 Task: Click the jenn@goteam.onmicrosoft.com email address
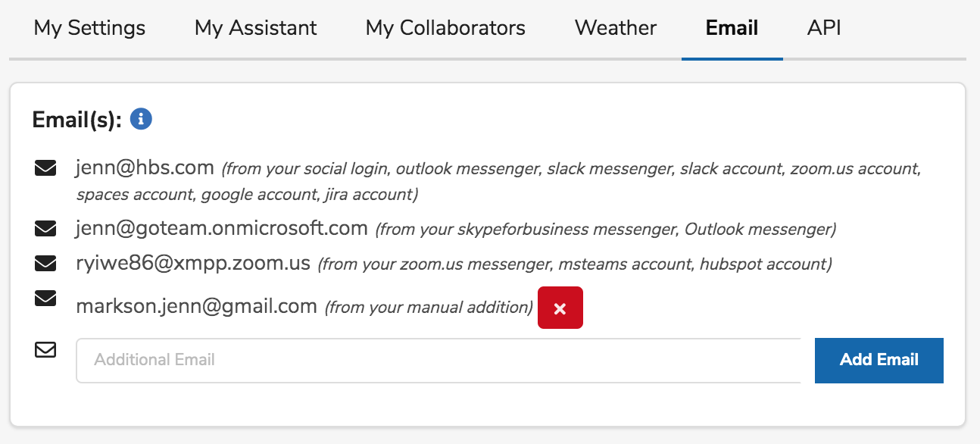click(x=221, y=227)
